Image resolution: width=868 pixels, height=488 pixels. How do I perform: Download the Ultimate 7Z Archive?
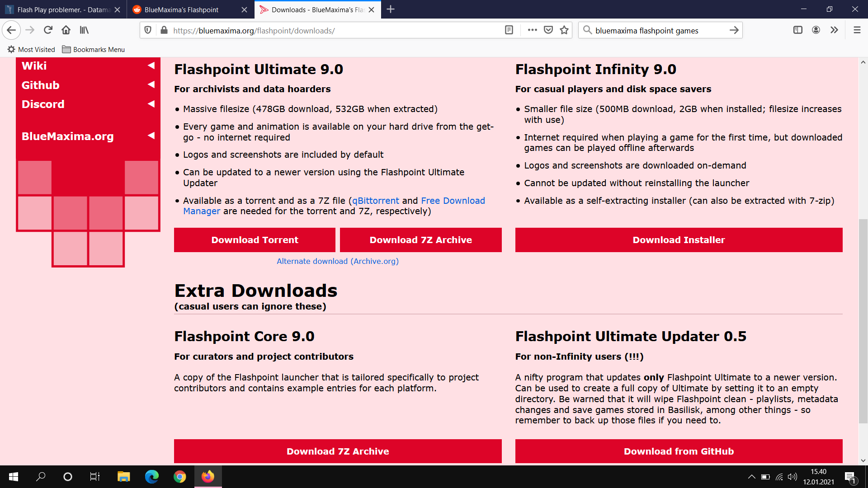point(420,240)
